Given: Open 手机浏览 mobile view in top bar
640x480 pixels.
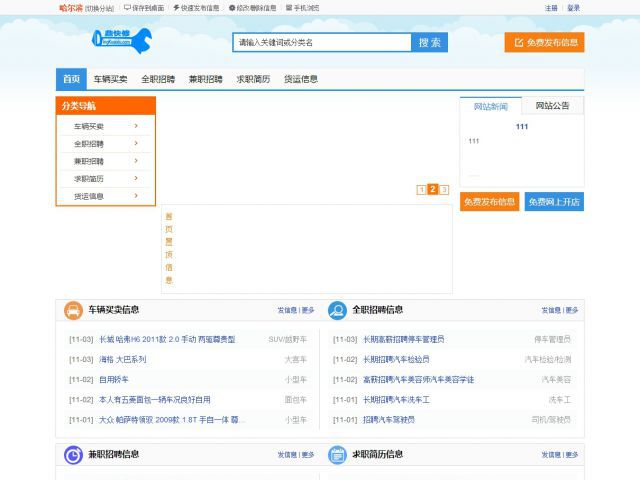Looking at the screenshot, I should point(302,7).
